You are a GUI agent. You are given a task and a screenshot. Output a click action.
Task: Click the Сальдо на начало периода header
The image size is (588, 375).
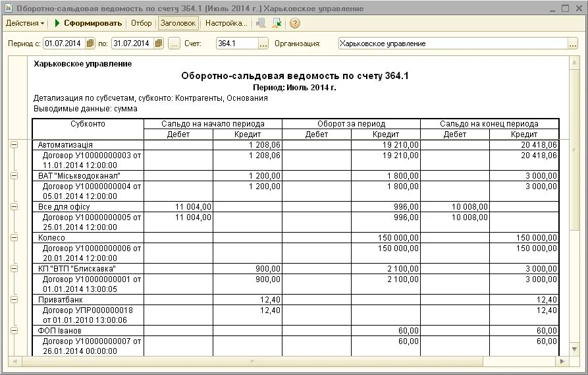[213, 124]
